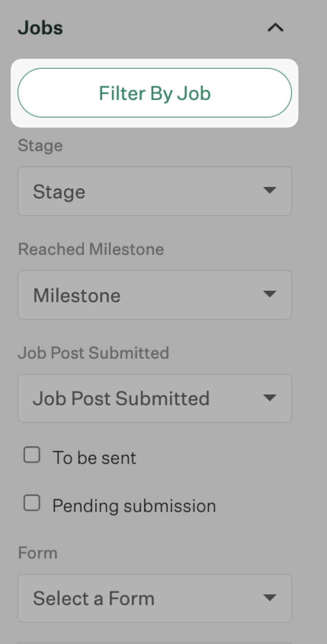Check the Pending submission option

pos(32,503)
